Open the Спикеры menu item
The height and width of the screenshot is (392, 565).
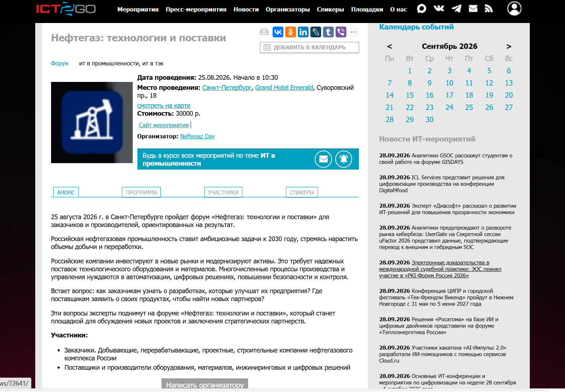coord(331,9)
